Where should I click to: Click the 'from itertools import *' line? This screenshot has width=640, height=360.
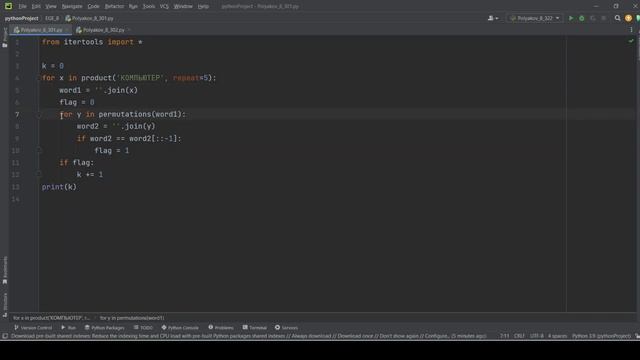(x=92, y=42)
